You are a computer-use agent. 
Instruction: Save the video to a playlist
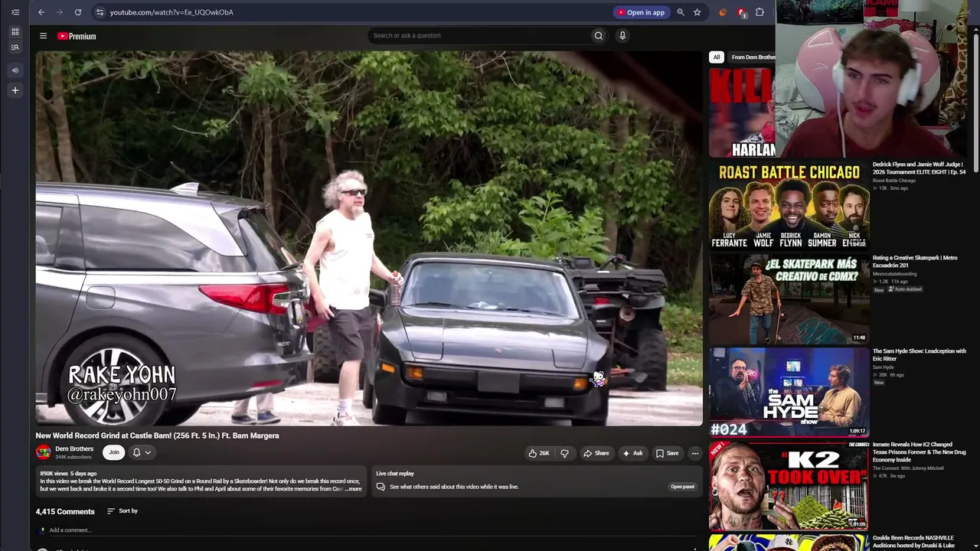click(x=667, y=453)
